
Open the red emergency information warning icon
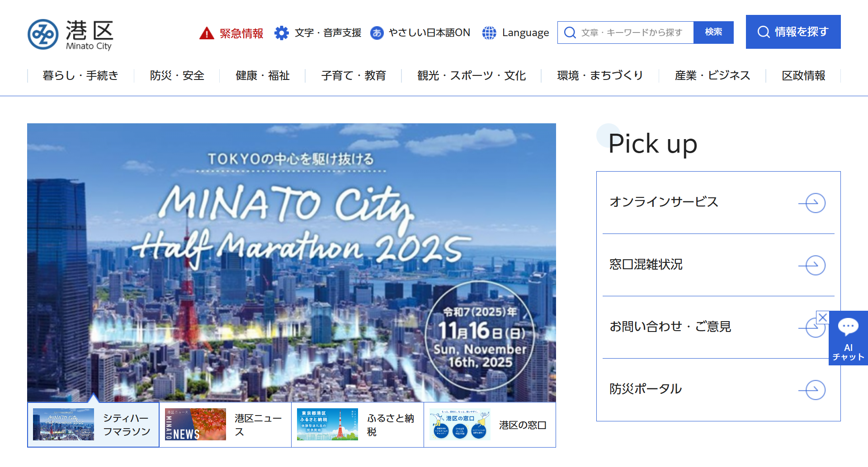tap(207, 33)
